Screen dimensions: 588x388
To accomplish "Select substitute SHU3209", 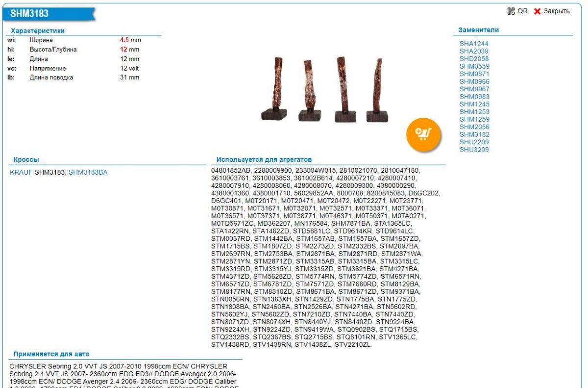I will [473, 150].
